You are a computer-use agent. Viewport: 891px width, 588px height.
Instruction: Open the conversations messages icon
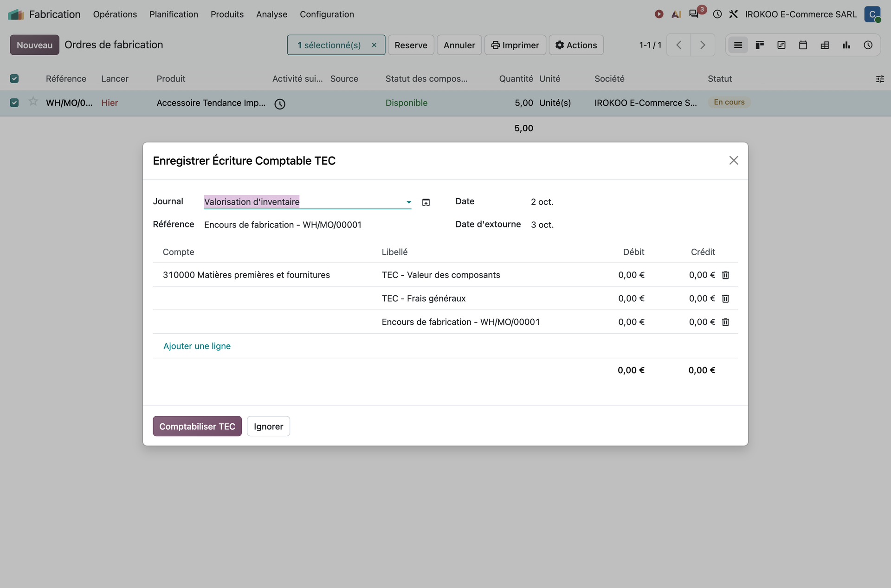[694, 14]
